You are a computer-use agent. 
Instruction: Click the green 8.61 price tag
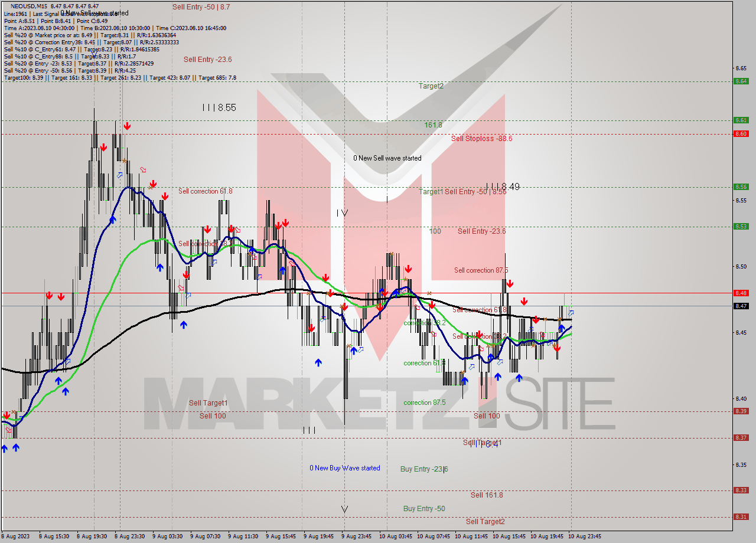tap(741, 120)
